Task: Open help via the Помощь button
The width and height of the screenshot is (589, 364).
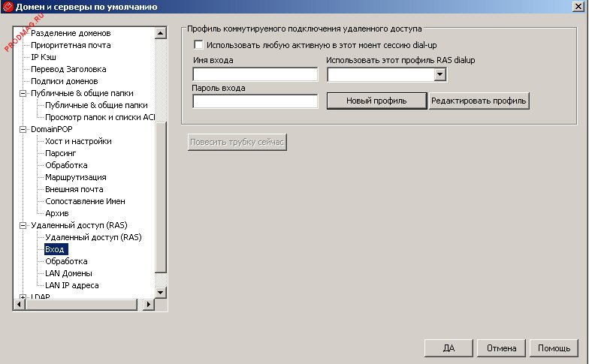Action: (x=554, y=348)
